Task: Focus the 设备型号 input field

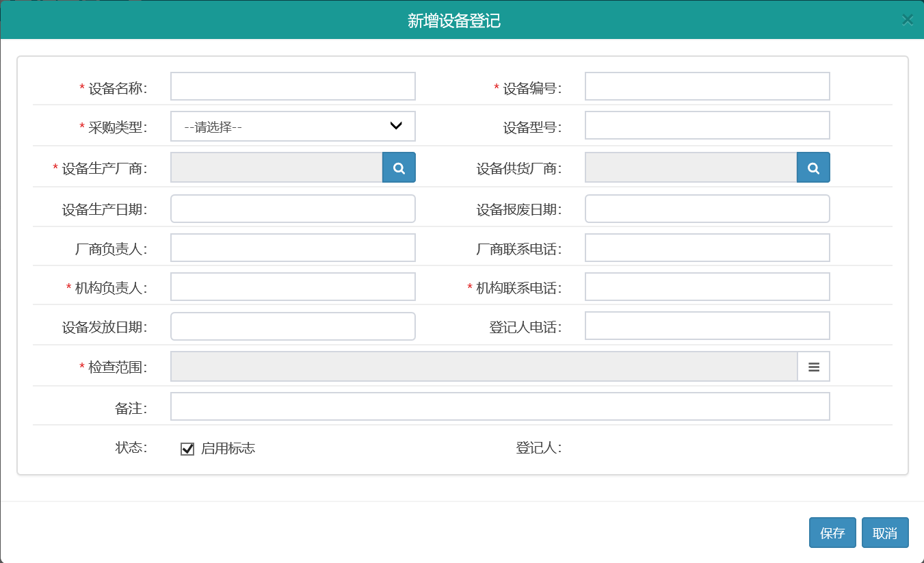Action: [707, 125]
